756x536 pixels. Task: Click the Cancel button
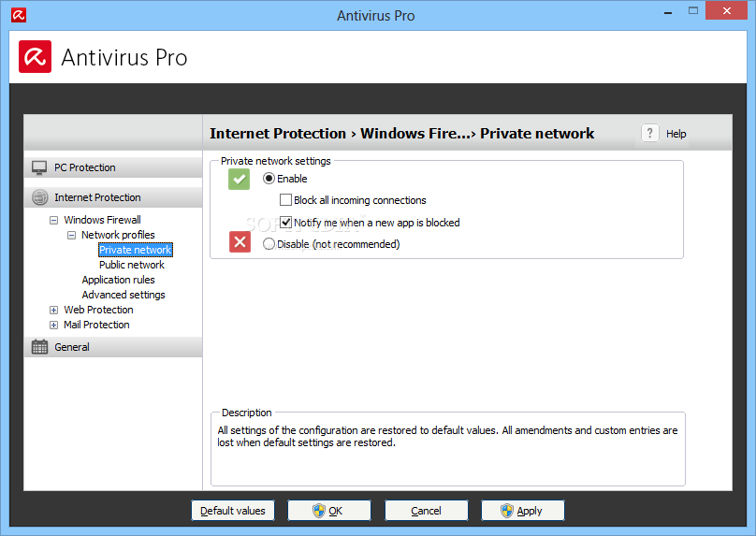[x=427, y=511]
